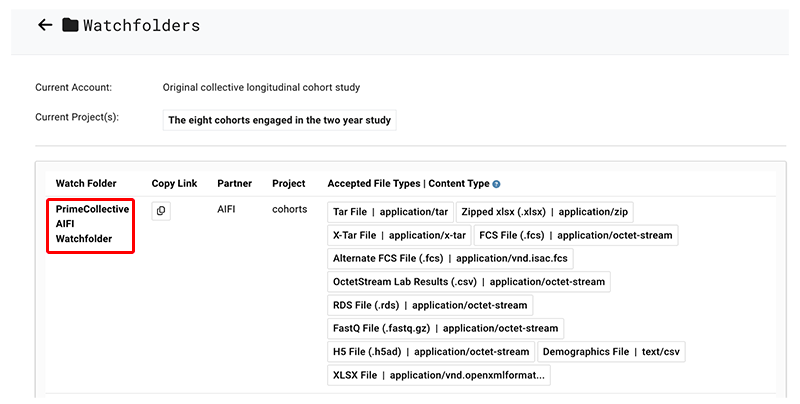This screenshot has height=404, width=800.
Task: Select the FCS File octet-stream chip
Action: 575,235
